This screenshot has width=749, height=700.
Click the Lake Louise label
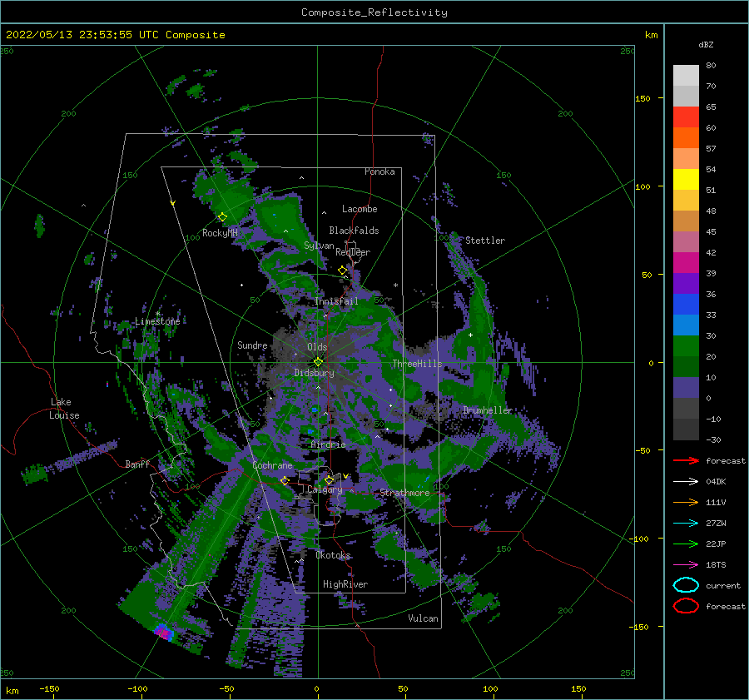[x=64, y=409]
